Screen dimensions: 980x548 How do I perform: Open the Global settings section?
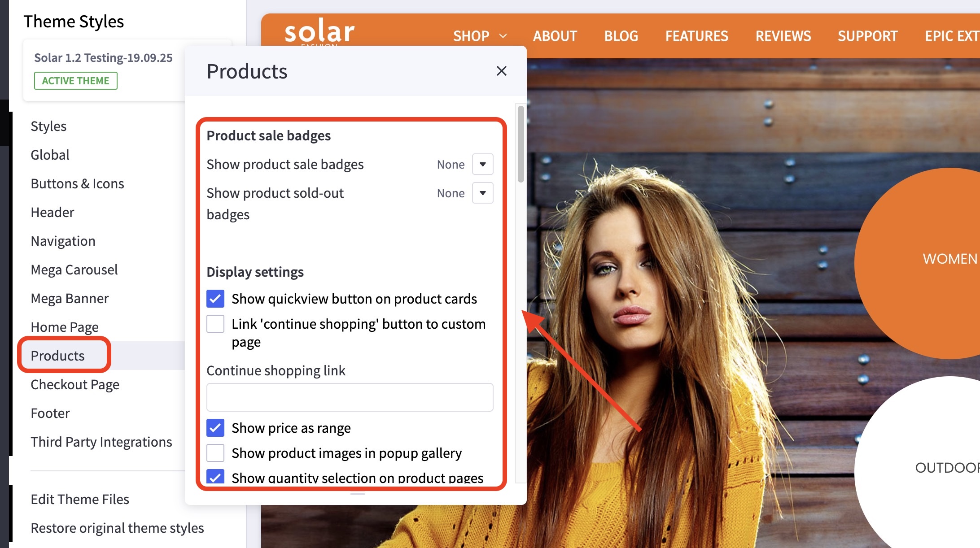[x=50, y=155]
